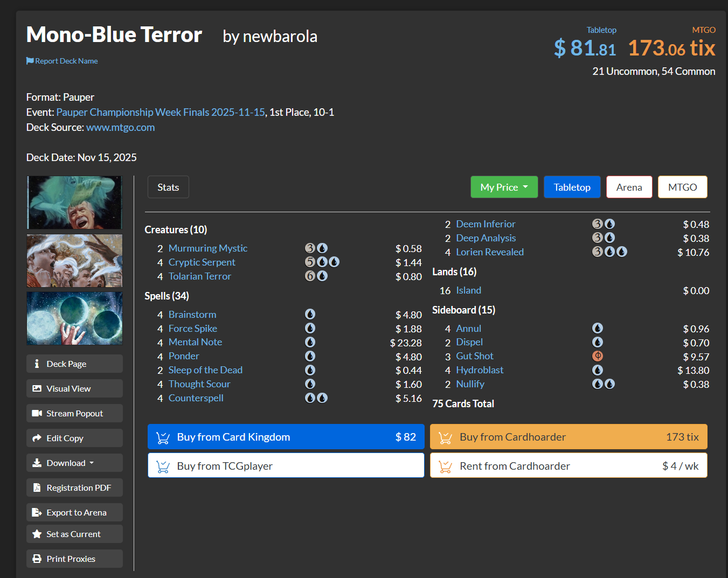This screenshot has width=728, height=578.
Task: Open the Report Deck Name link
Action: [66, 61]
